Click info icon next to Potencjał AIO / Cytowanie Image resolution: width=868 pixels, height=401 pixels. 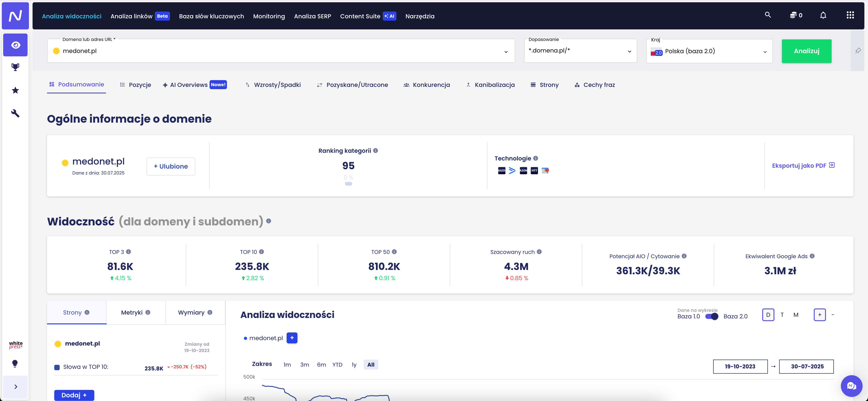[x=684, y=256]
